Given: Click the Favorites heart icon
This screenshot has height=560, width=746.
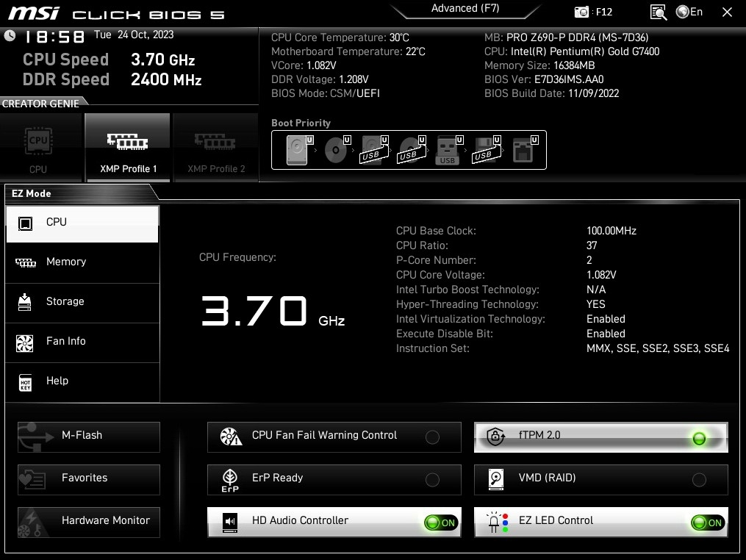Looking at the screenshot, I should pyautogui.click(x=32, y=480).
